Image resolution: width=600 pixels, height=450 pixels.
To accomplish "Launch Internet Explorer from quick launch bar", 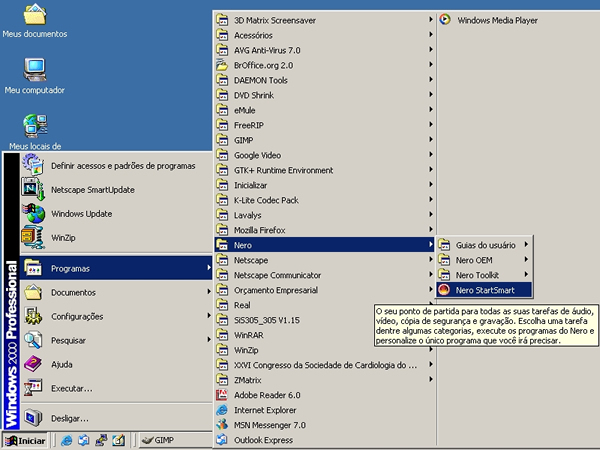I will (67, 440).
